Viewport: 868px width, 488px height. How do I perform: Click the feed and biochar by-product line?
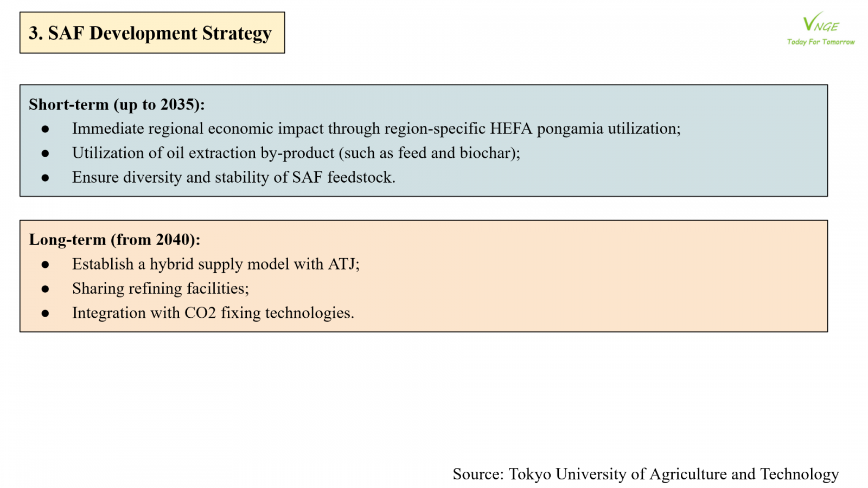[x=296, y=153]
